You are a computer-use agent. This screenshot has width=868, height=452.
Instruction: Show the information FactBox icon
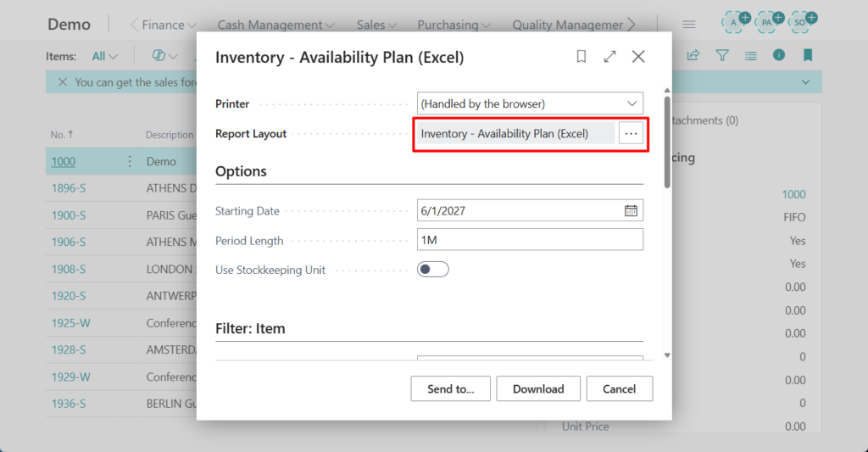pyautogui.click(x=779, y=56)
